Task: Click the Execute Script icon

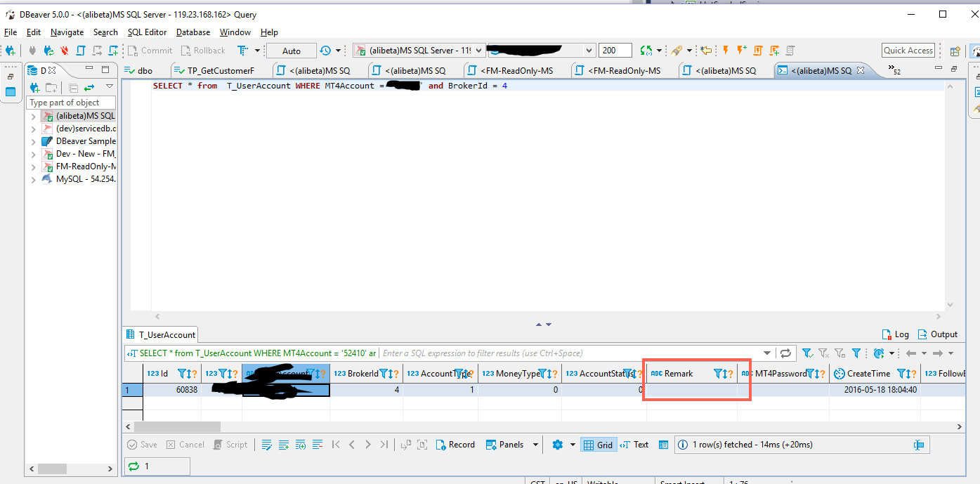Action: coord(758,51)
